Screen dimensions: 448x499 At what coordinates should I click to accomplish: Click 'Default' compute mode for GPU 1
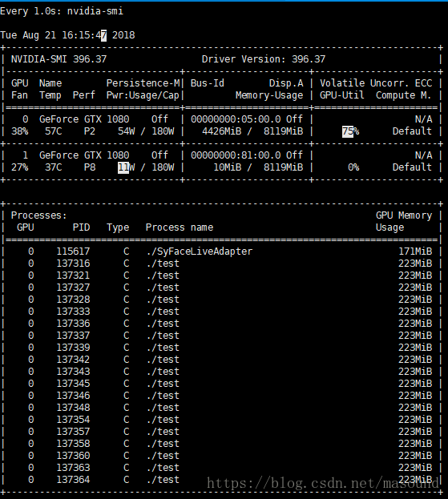(x=412, y=167)
